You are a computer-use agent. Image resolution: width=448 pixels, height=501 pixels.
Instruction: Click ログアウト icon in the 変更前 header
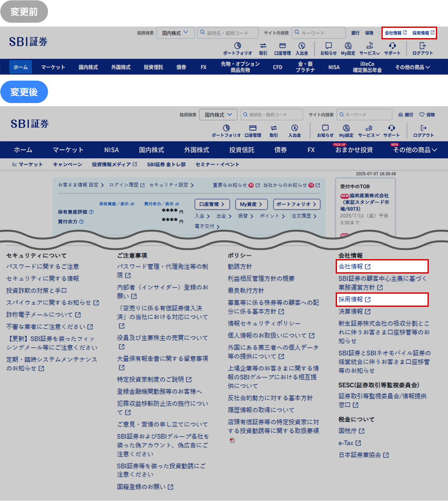422,46
